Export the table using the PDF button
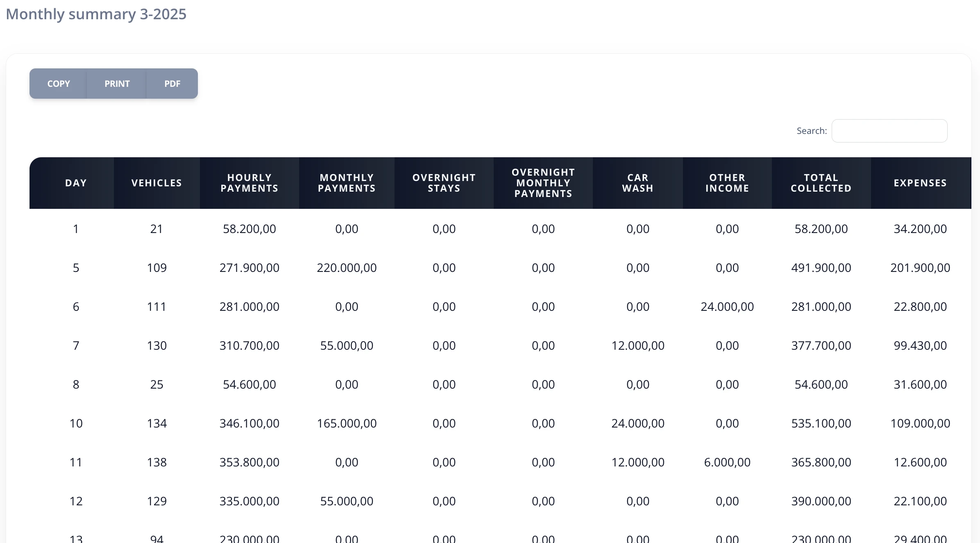 click(x=172, y=84)
